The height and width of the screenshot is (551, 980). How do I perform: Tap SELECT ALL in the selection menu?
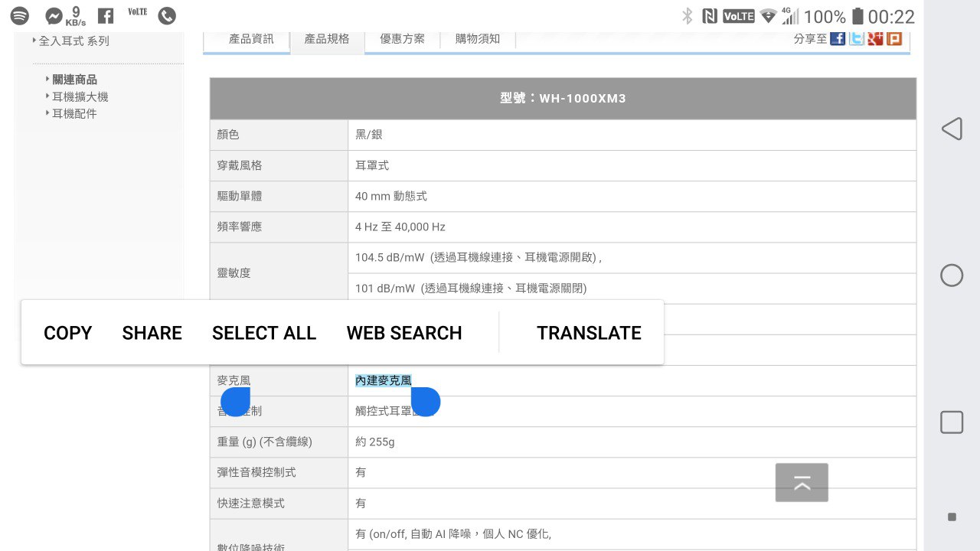264,333
